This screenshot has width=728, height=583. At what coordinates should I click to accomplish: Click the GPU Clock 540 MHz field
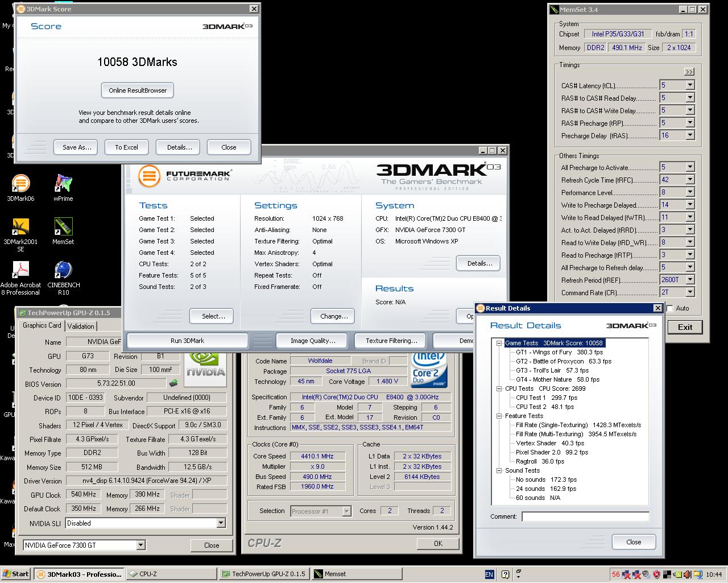click(x=84, y=495)
